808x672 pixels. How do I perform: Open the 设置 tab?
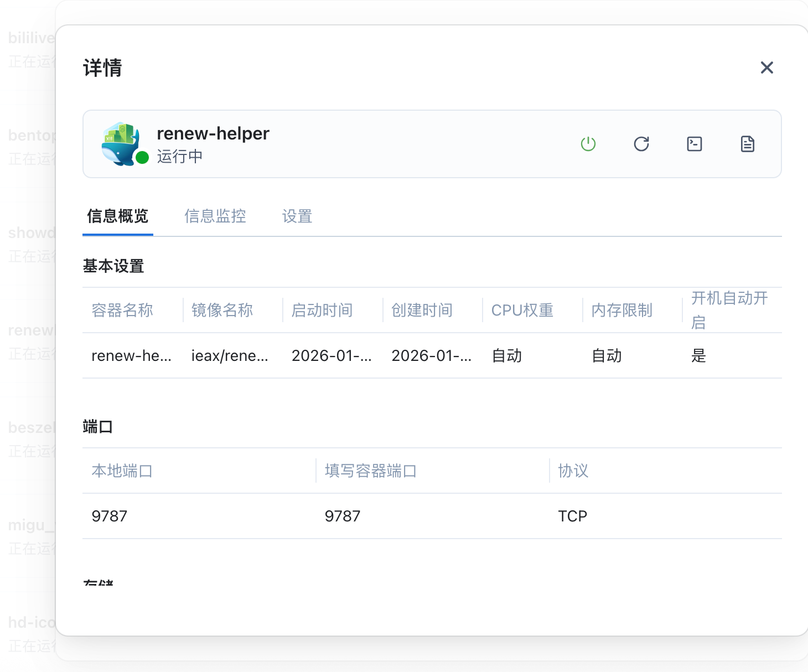click(x=297, y=216)
